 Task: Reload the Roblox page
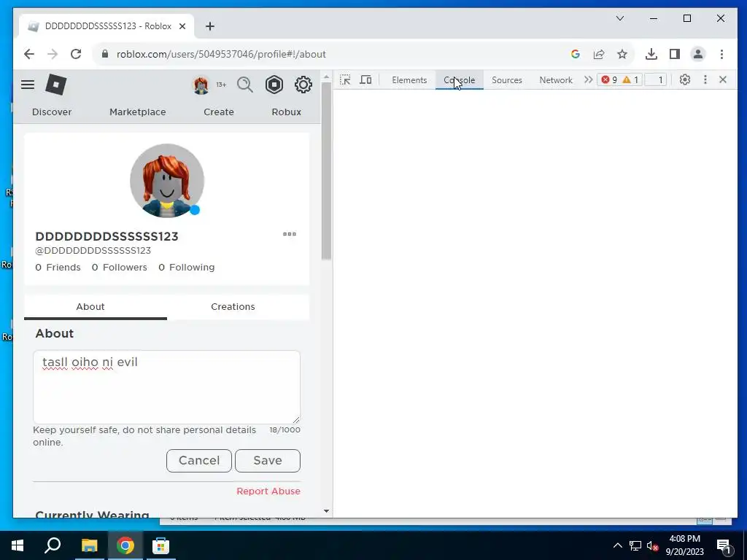click(76, 54)
